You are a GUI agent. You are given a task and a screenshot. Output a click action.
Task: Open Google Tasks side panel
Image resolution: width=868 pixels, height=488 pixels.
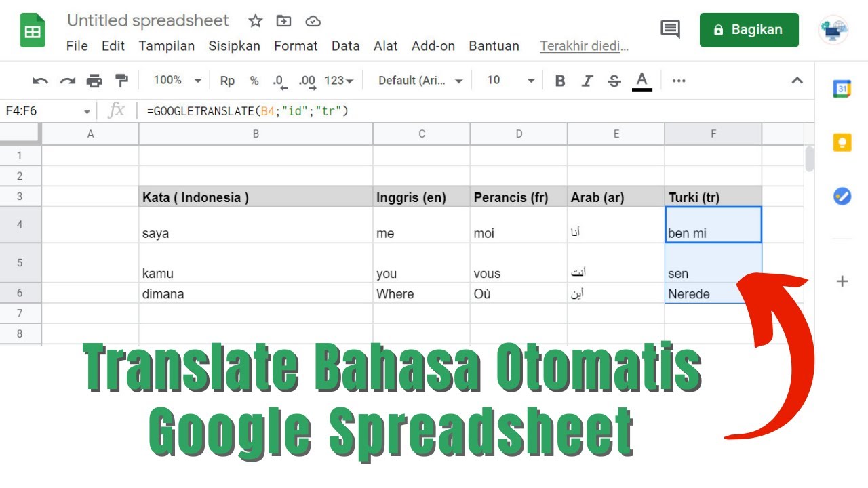click(x=842, y=197)
